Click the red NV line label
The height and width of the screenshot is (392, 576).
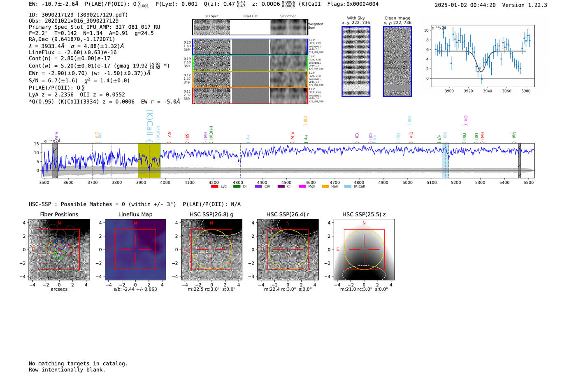169,137
